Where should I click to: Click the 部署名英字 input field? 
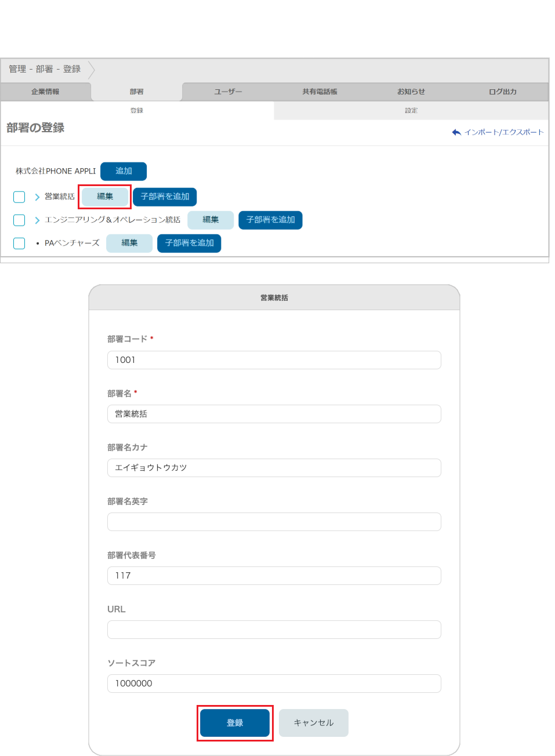point(274,522)
